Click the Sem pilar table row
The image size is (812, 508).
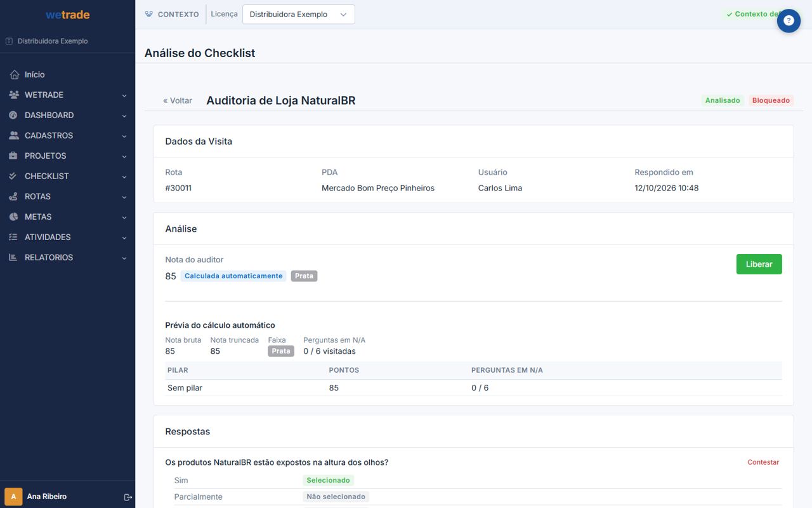473,388
